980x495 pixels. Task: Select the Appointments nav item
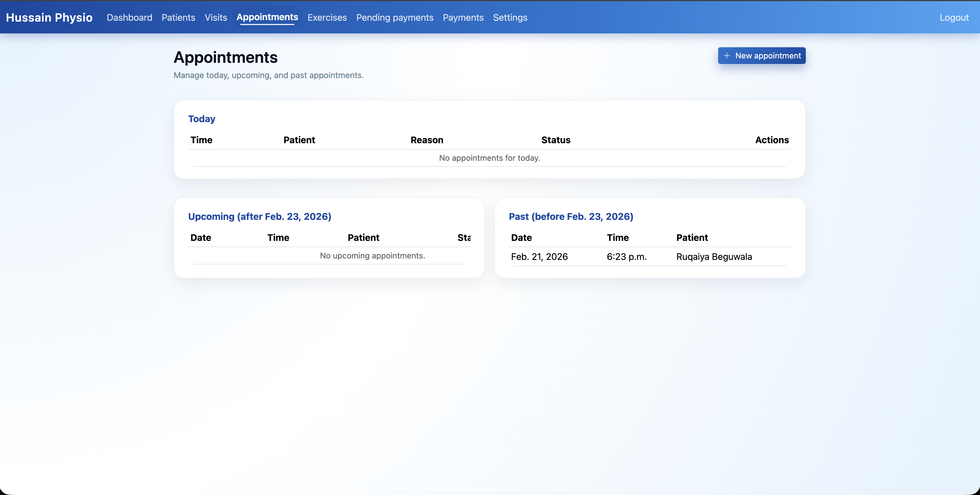coord(267,17)
